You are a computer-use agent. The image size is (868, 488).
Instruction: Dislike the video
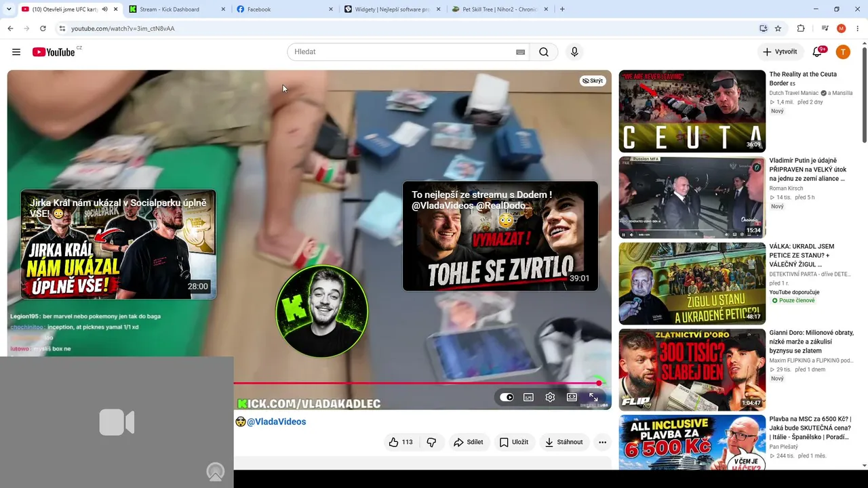pyautogui.click(x=431, y=442)
